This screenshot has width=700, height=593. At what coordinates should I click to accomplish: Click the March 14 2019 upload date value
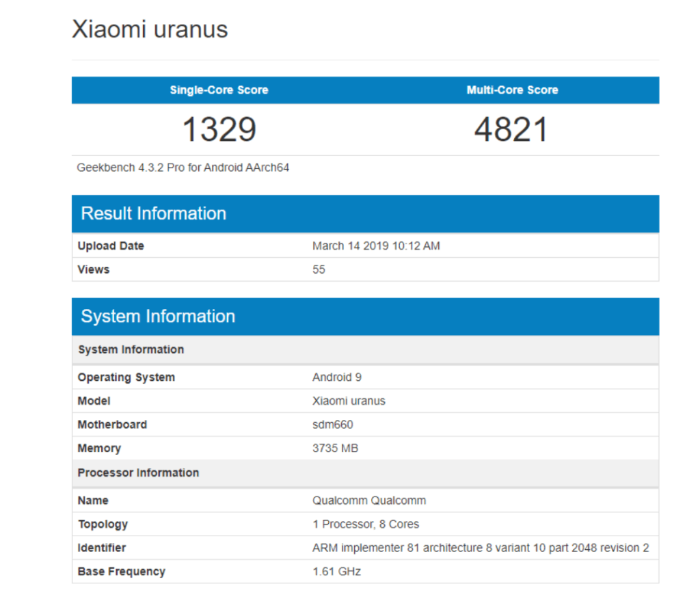376,246
